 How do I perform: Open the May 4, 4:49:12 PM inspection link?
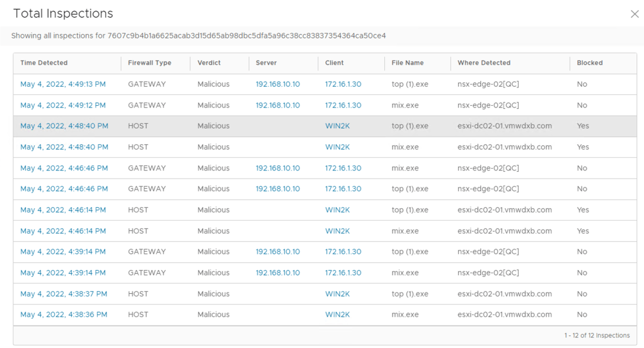[x=63, y=105]
